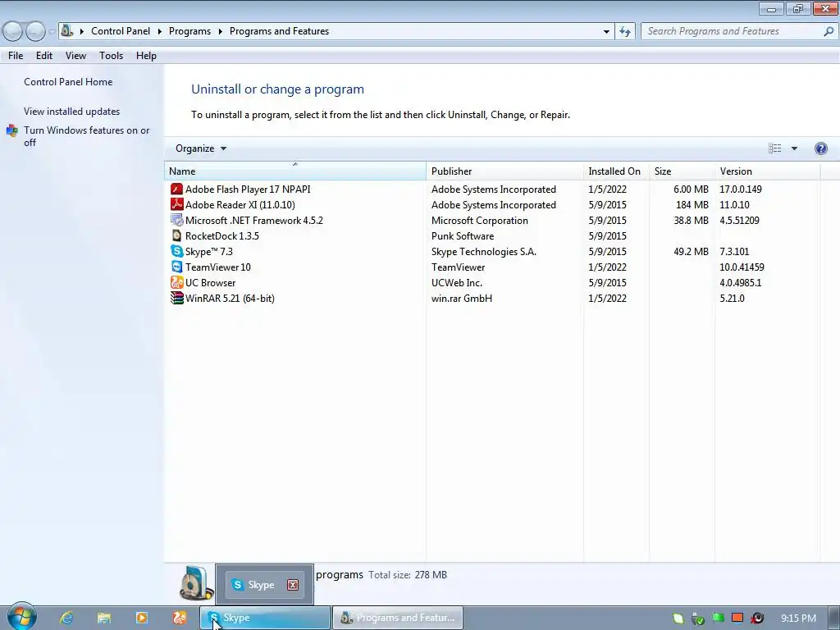
Task: Click the Skype preview thumbnail
Action: click(265, 584)
